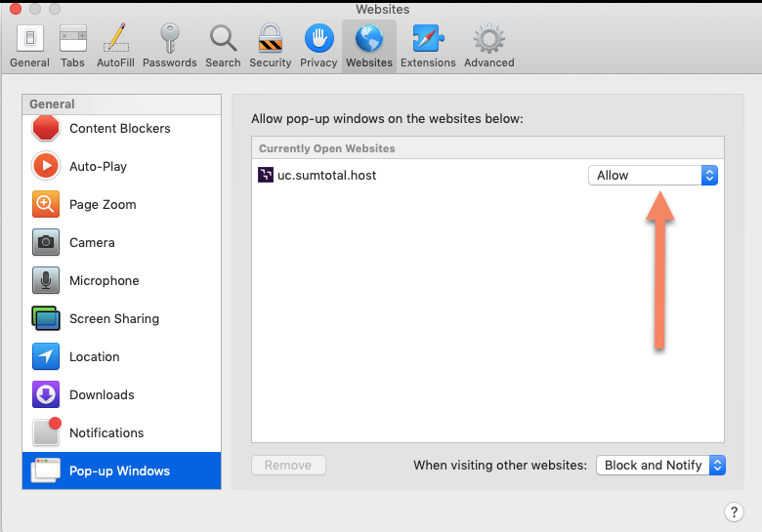Open the Tabs preferences icon
Screen dimensions: 762x532
(73, 38)
